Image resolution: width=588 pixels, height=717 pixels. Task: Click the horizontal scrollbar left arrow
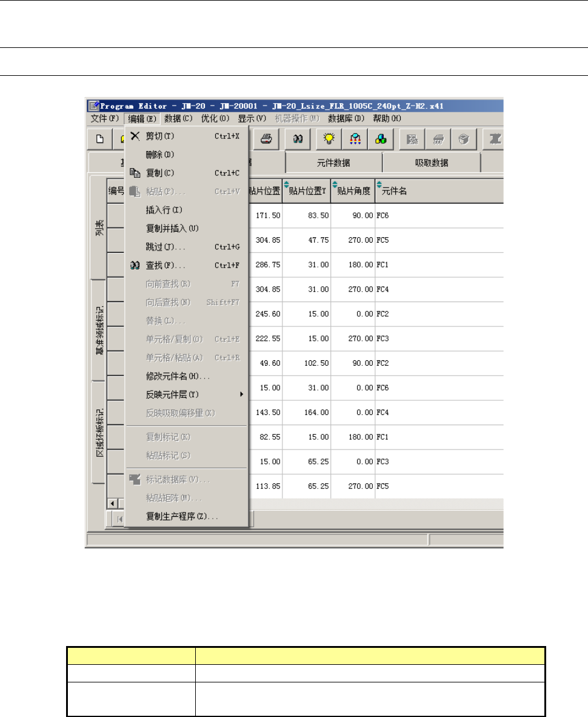[112, 503]
